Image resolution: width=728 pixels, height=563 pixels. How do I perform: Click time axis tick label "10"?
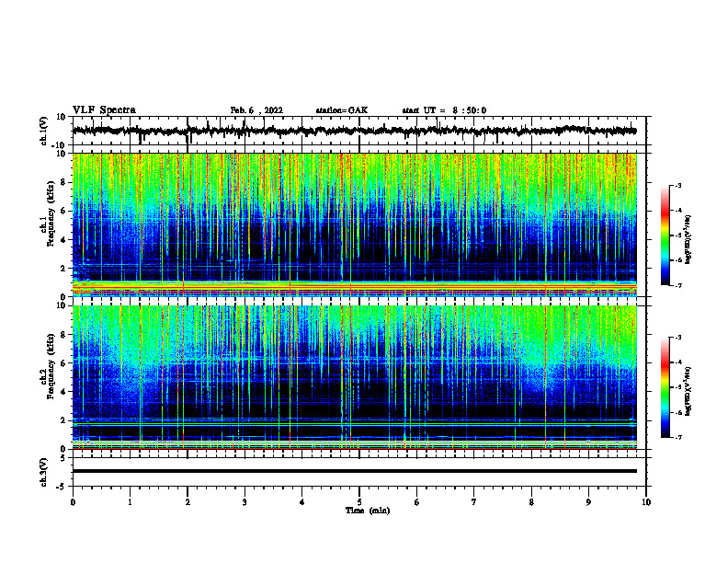click(x=646, y=502)
